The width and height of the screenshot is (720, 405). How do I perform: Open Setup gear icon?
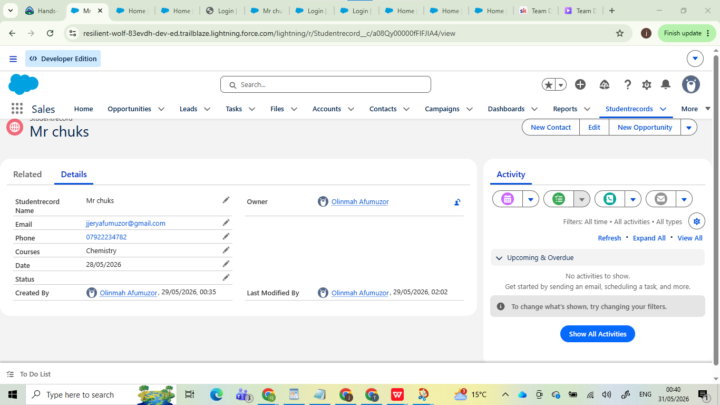click(647, 84)
